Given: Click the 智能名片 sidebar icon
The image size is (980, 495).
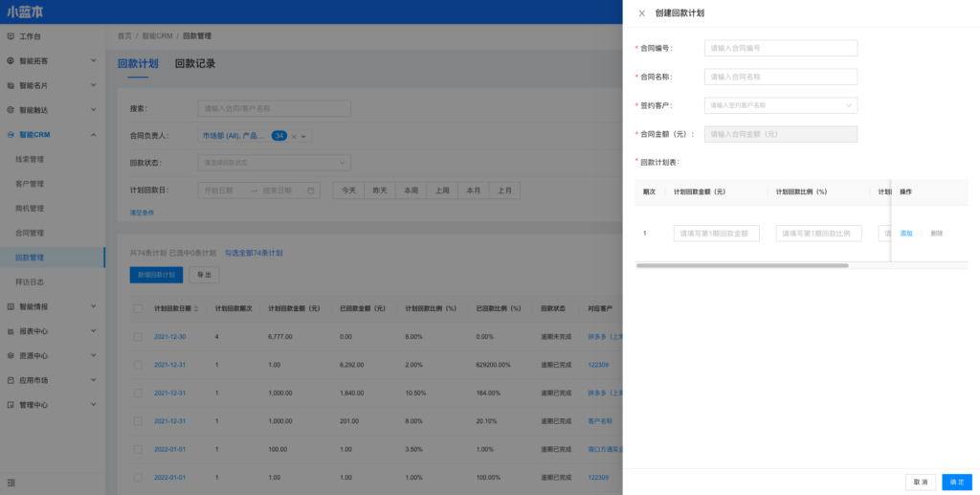Looking at the screenshot, I should coord(11,85).
